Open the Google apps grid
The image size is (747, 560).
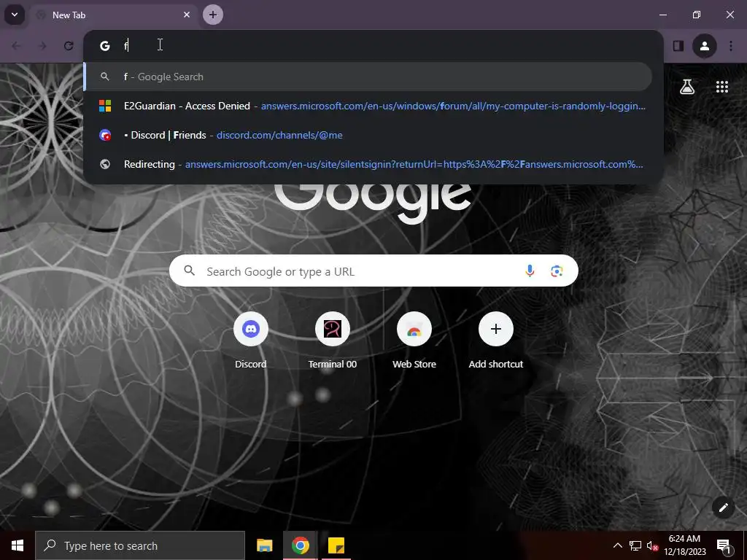point(722,87)
